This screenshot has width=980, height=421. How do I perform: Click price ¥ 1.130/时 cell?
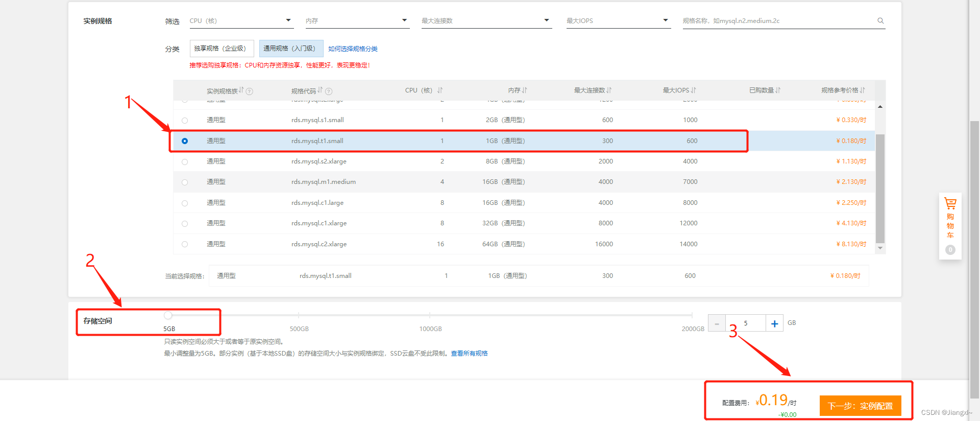click(x=851, y=161)
